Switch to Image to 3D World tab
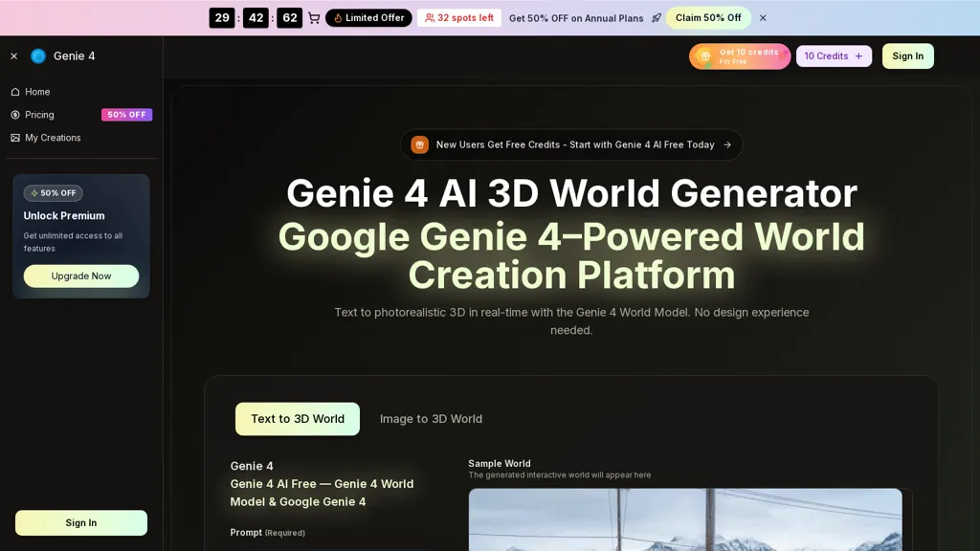The height and width of the screenshot is (551, 980). click(432, 419)
